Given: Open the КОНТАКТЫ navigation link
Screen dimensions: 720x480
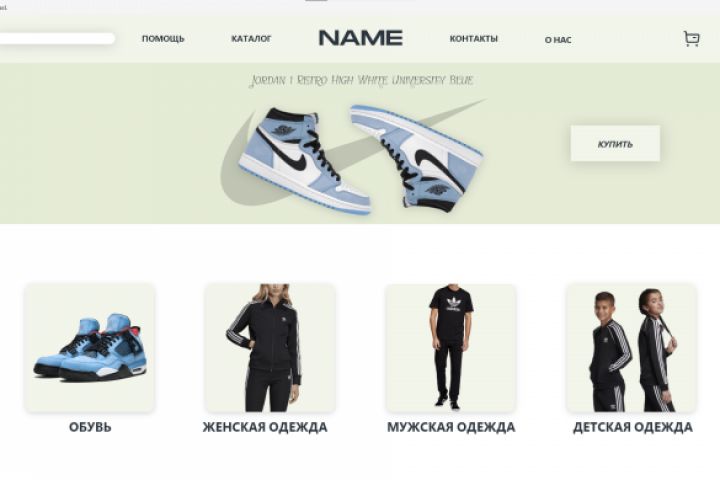Looking at the screenshot, I should 473,39.
